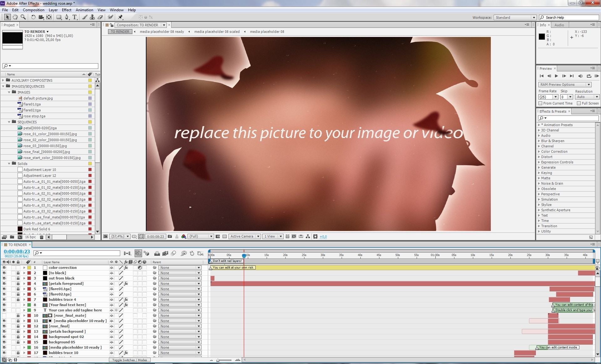
Task: Expand the AUXILIARY COMPOSITINS folder
Action: click(3, 80)
